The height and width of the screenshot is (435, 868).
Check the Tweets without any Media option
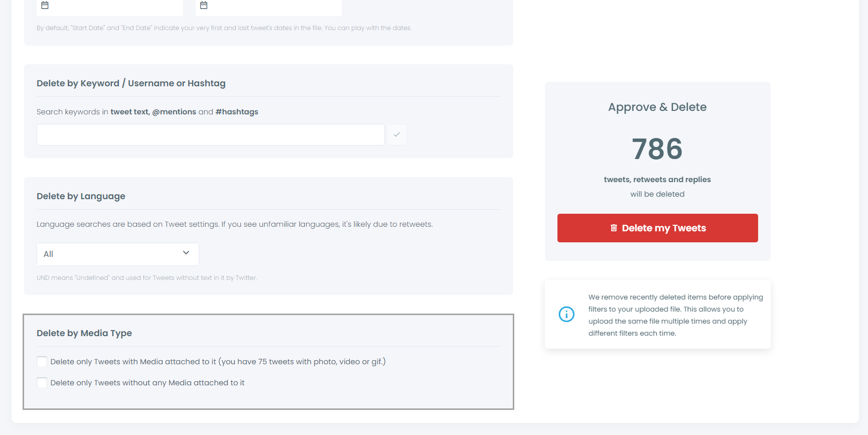click(x=42, y=383)
